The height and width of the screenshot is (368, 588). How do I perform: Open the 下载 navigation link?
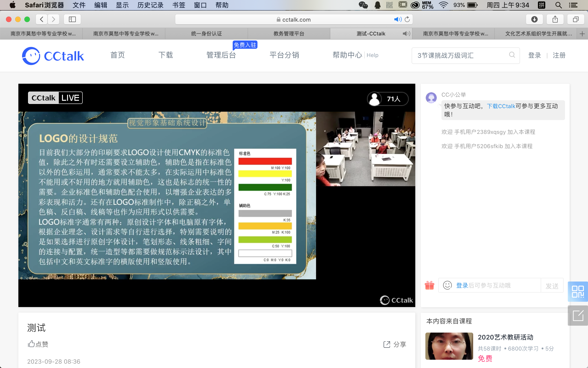[x=166, y=55]
